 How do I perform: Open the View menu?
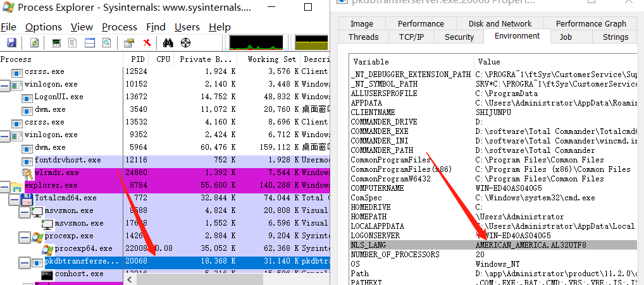coord(82,27)
